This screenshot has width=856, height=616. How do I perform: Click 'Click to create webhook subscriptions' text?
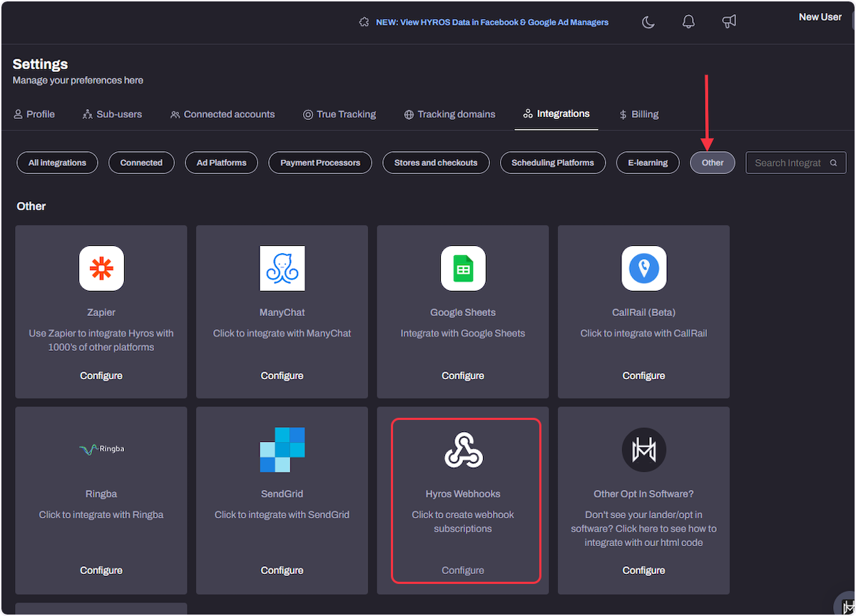(x=463, y=522)
